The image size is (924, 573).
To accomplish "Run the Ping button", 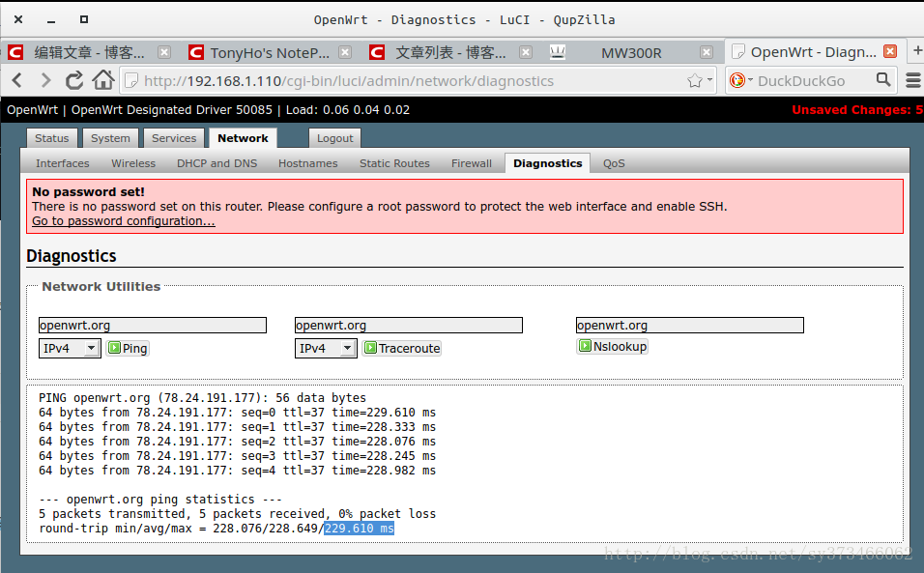I will pyautogui.click(x=128, y=348).
